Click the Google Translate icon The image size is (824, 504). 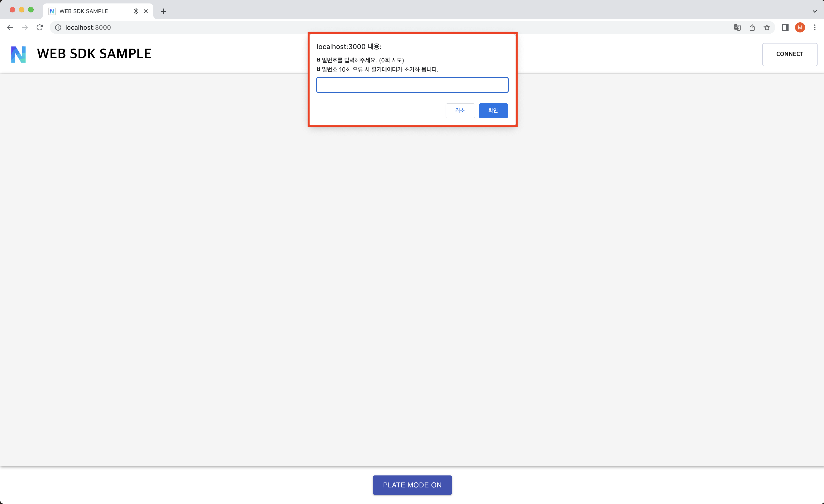coord(737,27)
